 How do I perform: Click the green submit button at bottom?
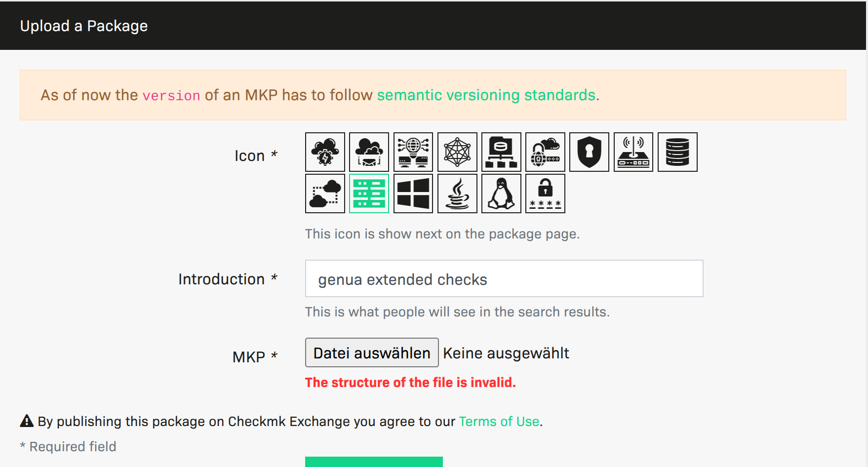374,462
